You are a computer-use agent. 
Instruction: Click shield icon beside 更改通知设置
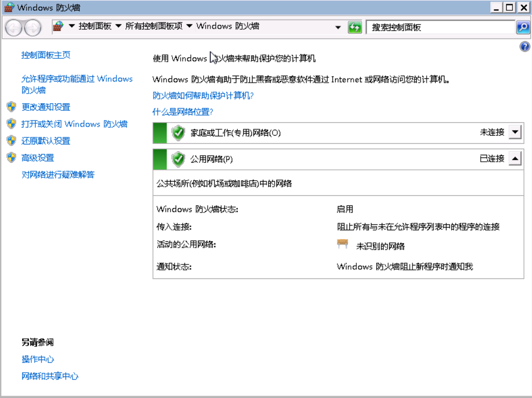coord(11,107)
